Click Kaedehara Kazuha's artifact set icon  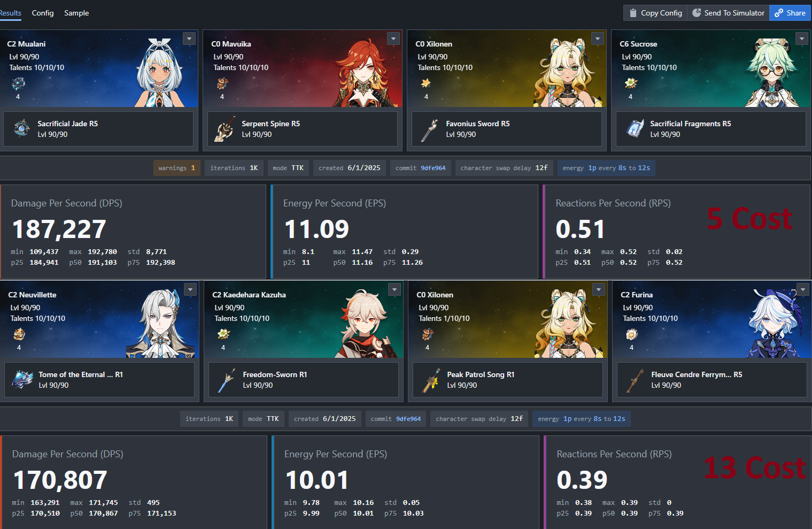click(223, 334)
